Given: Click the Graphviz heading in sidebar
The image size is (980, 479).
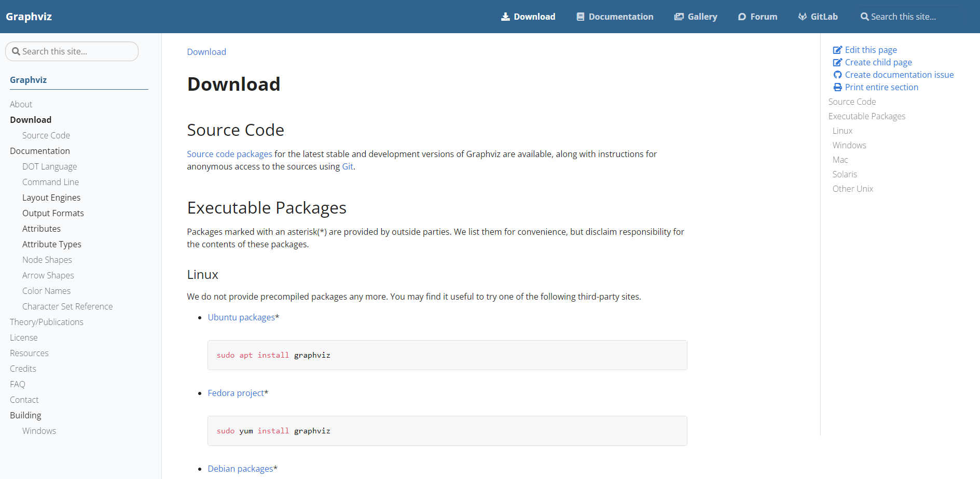Looking at the screenshot, I should click(x=28, y=80).
